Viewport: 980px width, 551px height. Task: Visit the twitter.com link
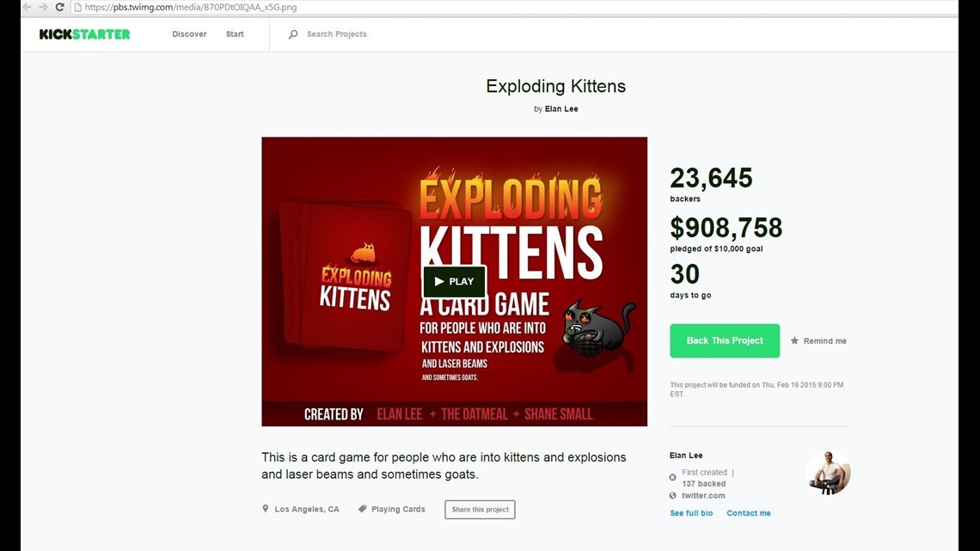coord(703,495)
